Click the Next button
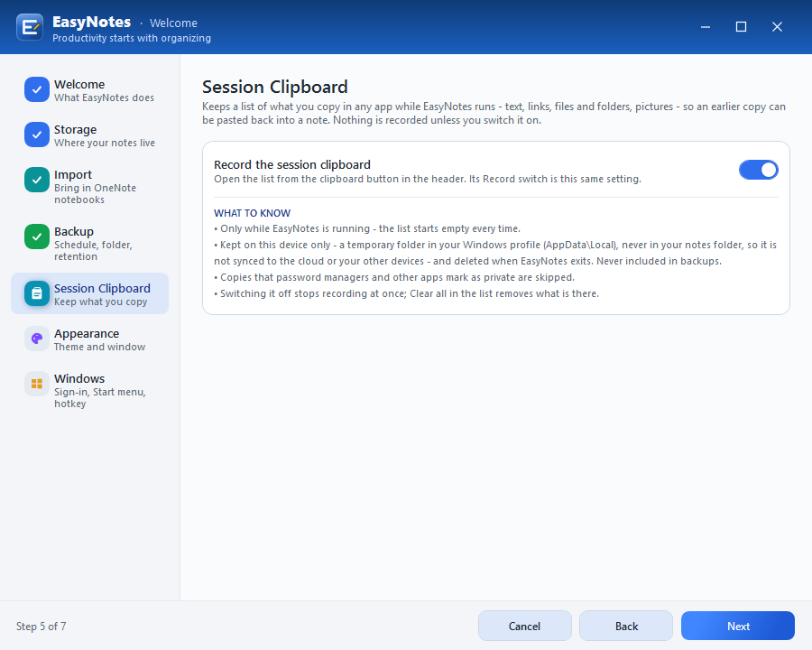This screenshot has width=812, height=650. pyautogui.click(x=737, y=627)
